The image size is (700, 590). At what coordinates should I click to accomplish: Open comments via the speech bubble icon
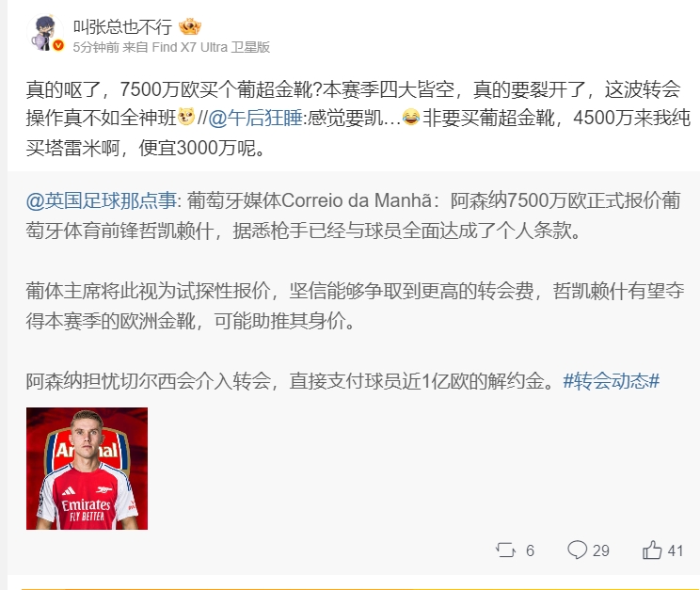(x=577, y=550)
